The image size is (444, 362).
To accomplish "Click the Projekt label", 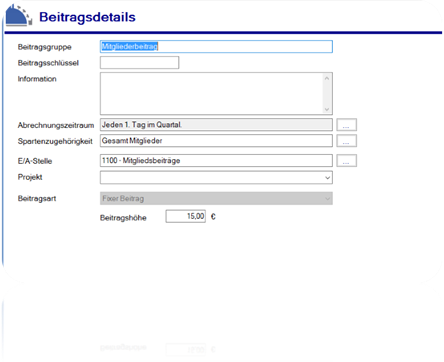I will tap(30, 177).
